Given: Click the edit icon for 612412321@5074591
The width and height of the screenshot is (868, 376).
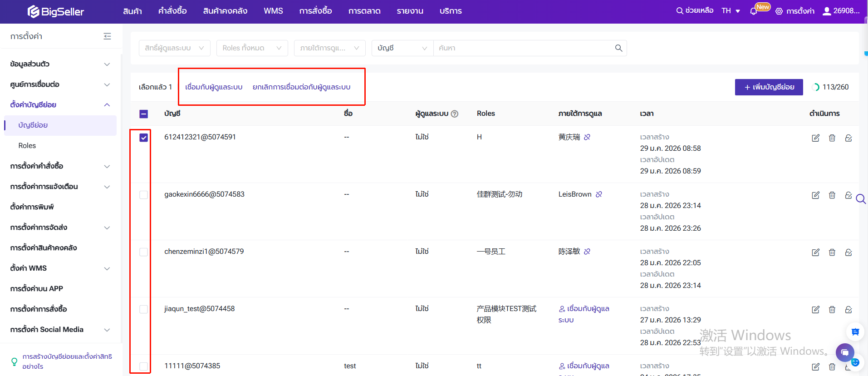Looking at the screenshot, I should (x=815, y=138).
